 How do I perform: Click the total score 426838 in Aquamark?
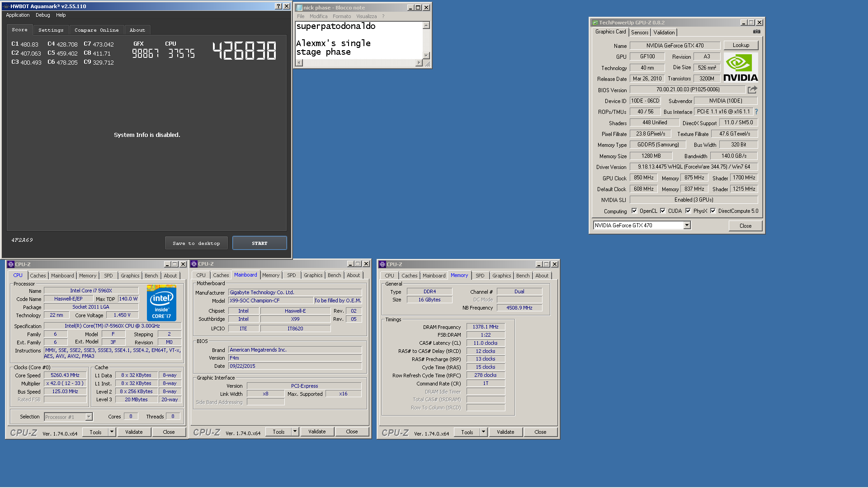[244, 51]
